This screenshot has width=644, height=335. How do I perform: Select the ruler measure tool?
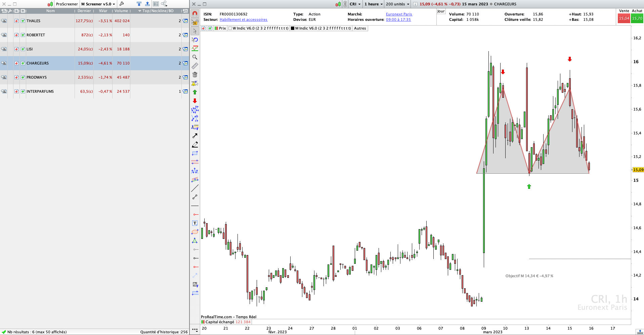[x=195, y=66]
